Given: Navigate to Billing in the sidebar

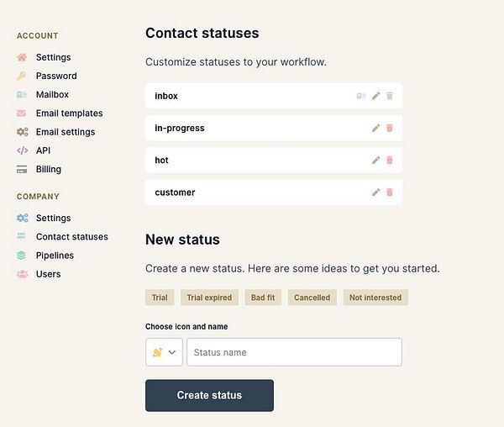Looking at the screenshot, I should (49, 169).
